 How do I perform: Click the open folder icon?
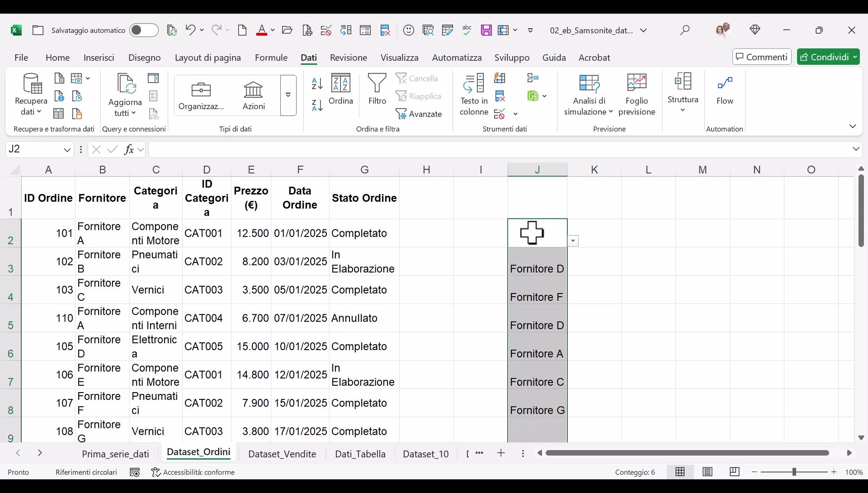287,30
